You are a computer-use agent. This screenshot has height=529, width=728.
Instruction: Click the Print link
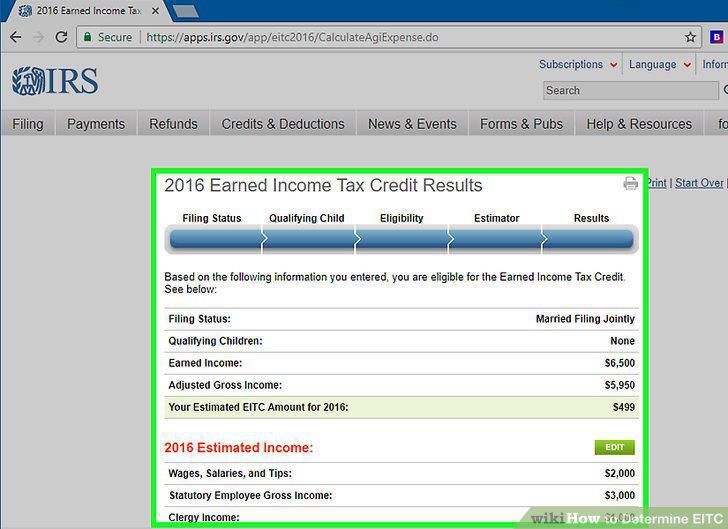(656, 183)
